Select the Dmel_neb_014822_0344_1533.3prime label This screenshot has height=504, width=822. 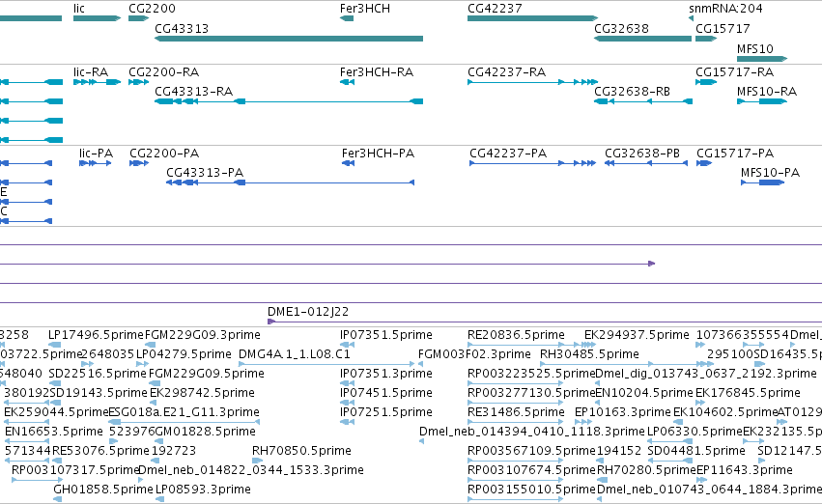[x=251, y=470]
